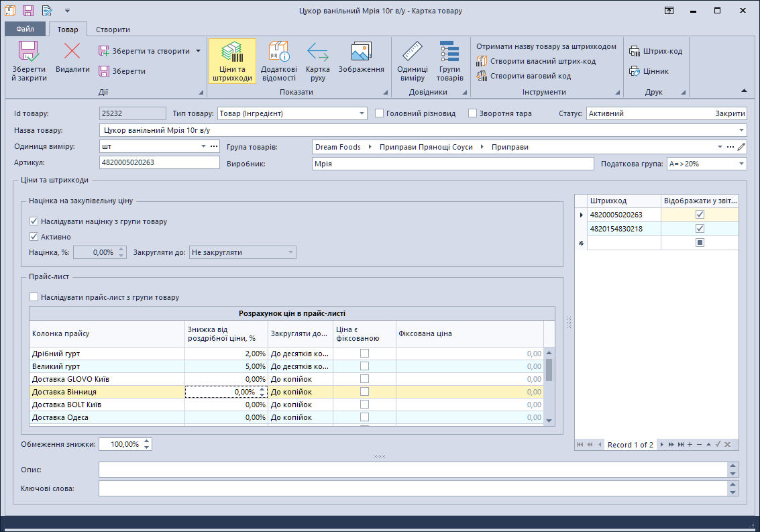Print the Цінник price tag
The height and width of the screenshot is (532, 760).
point(649,71)
